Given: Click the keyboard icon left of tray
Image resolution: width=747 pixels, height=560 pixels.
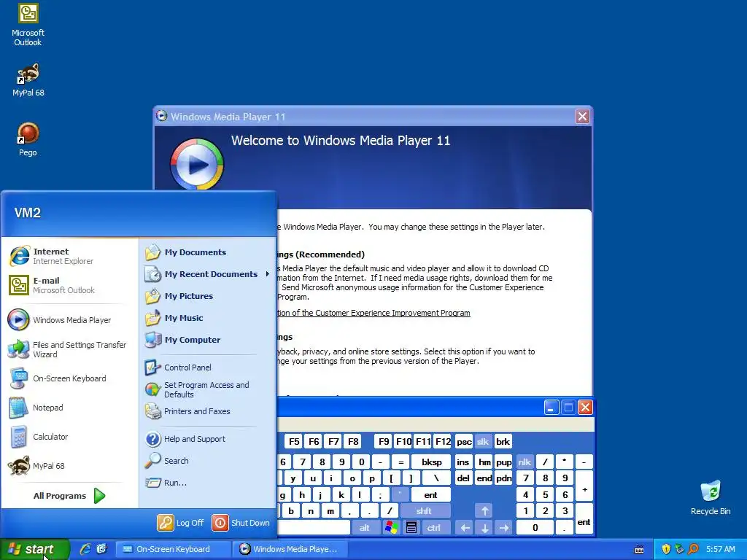Looking at the screenshot, I should pos(639,550).
